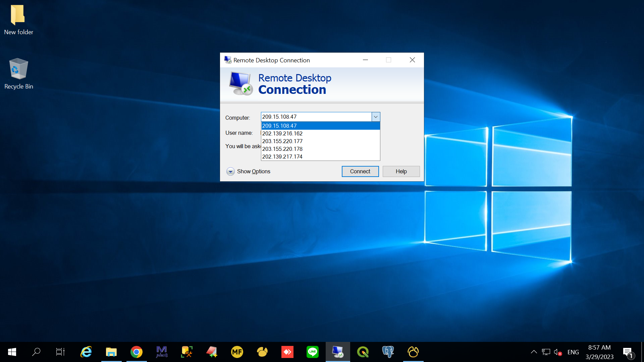Image resolution: width=644 pixels, height=362 pixels.
Task: Expand Show Options in Remote Desktop dialog
Action: [248, 171]
